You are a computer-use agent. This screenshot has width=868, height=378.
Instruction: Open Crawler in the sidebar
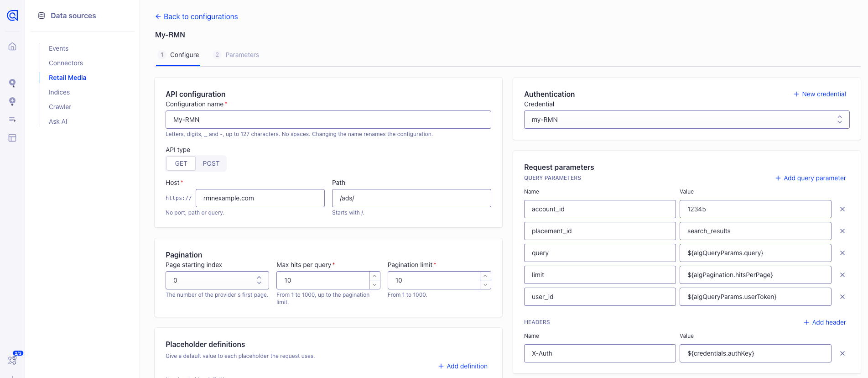(x=60, y=107)
